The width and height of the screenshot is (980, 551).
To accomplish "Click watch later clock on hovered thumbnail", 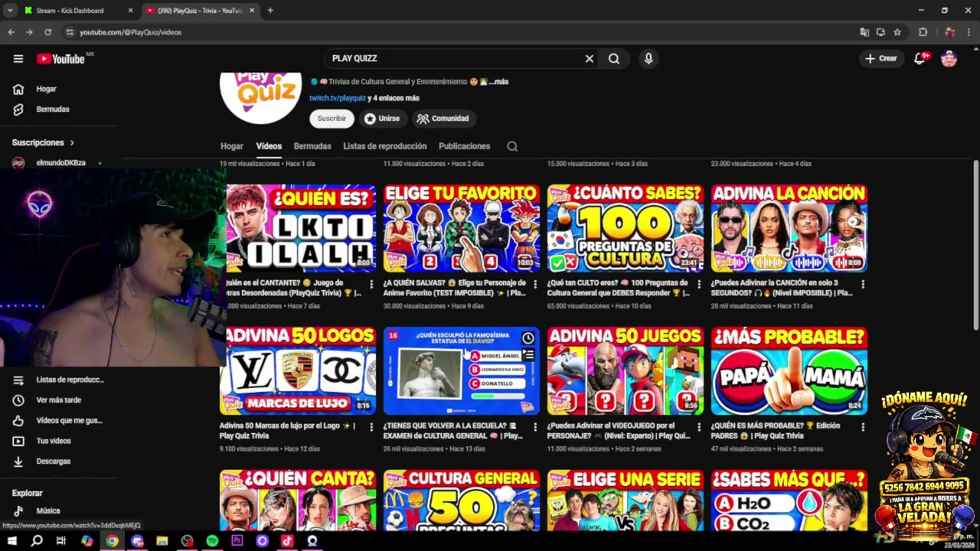I will 528,338.
